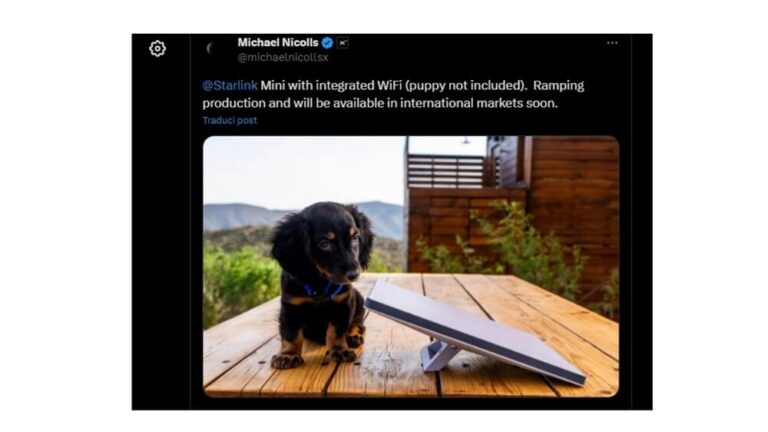Click the puppy's blue collar in photo
This screenshot has width=768, height=432.
(323, 290)
